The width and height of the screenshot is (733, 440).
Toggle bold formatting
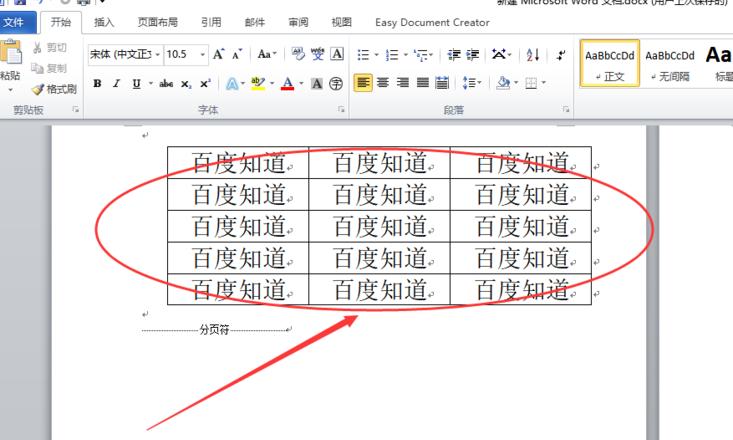(x=97, y=84)
